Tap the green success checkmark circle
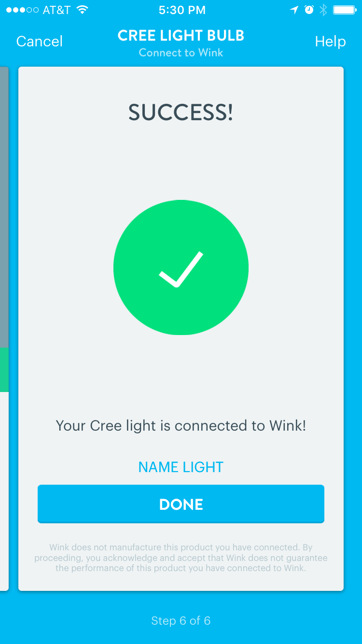The width and height of the screenshot is (362, 644). (x=181, y=267)
